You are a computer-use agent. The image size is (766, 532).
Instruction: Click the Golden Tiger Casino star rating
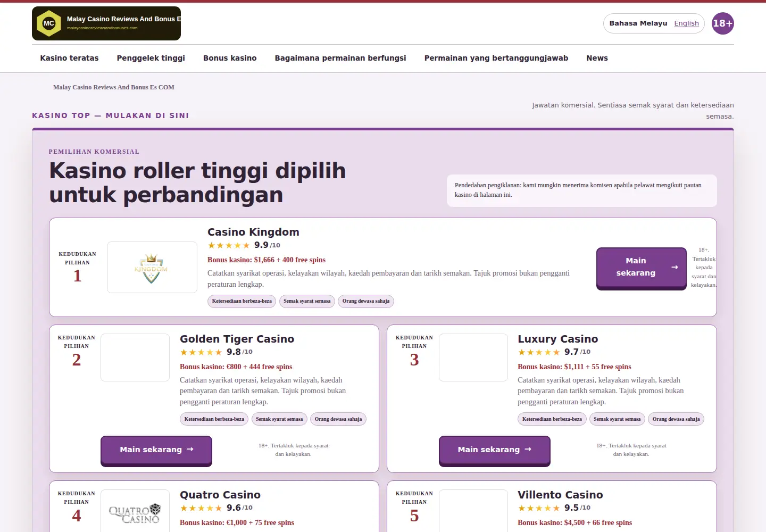click(201, 352)
